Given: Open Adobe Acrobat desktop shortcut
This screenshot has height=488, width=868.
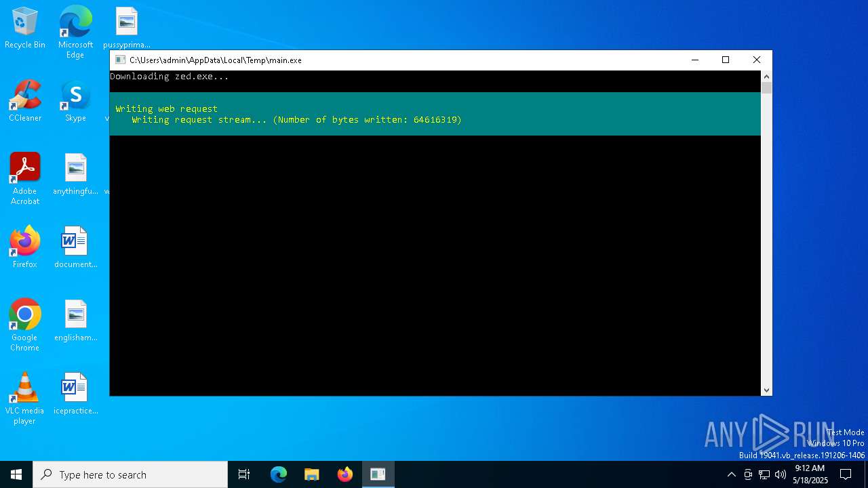Looking at the screenshot, I should pos(25,179).
